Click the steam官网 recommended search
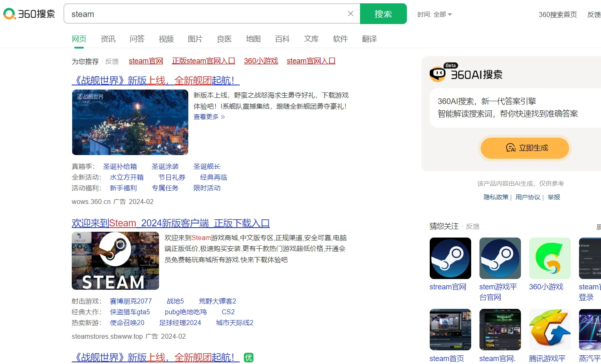 [x=146, y=61]
